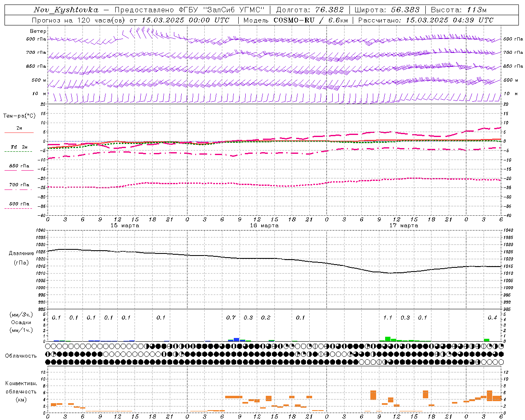Click the 'Осадки' precipitation panel label
Screen dimensions: 525x420
pos(21,322)
